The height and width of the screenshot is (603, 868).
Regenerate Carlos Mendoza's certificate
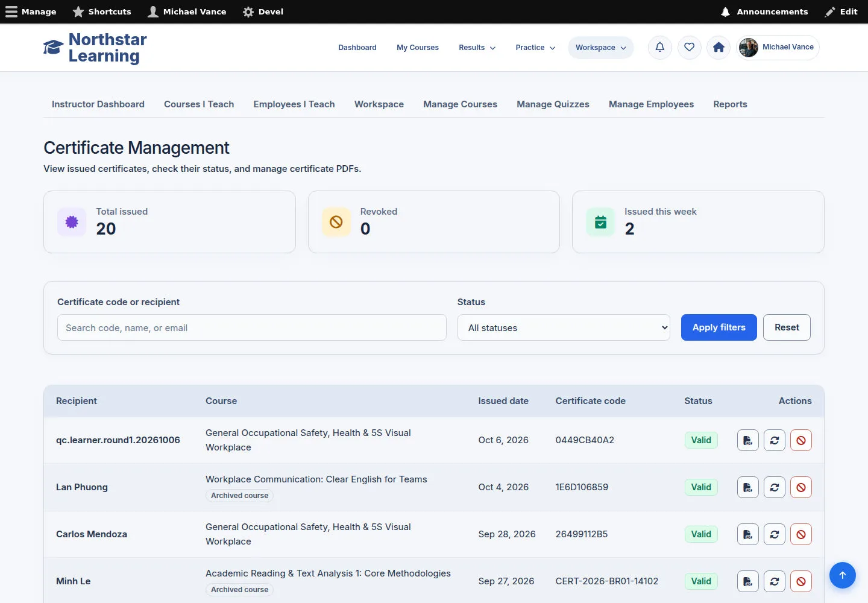coord(775,534)
